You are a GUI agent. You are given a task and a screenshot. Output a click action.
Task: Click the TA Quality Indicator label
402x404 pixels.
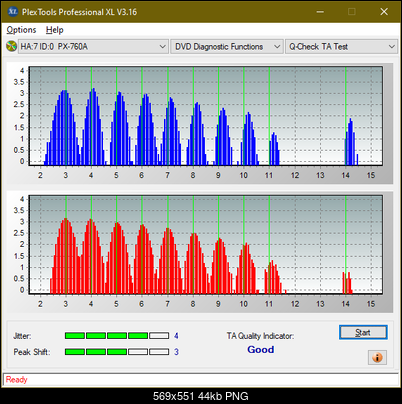[260, 336]
